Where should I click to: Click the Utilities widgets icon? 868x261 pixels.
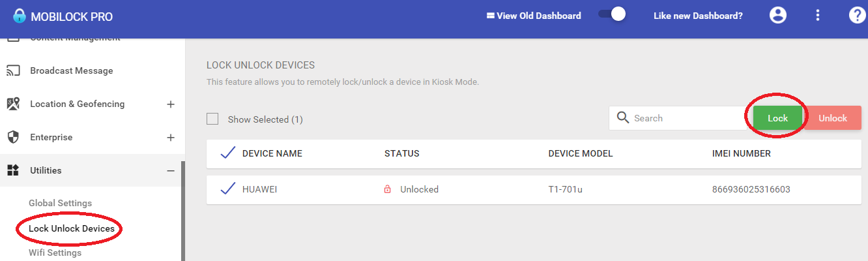pyautogui.click(x=13, y=170)
